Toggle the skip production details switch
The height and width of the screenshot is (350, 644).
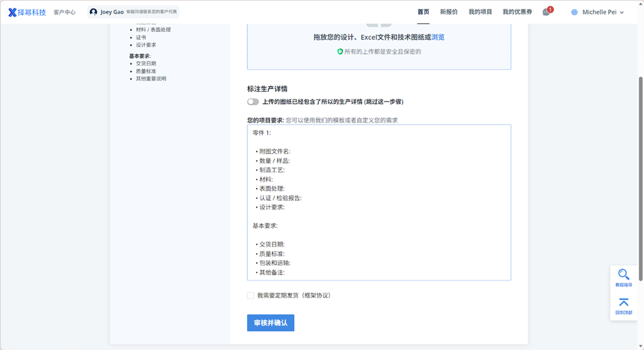pos(252,102)
